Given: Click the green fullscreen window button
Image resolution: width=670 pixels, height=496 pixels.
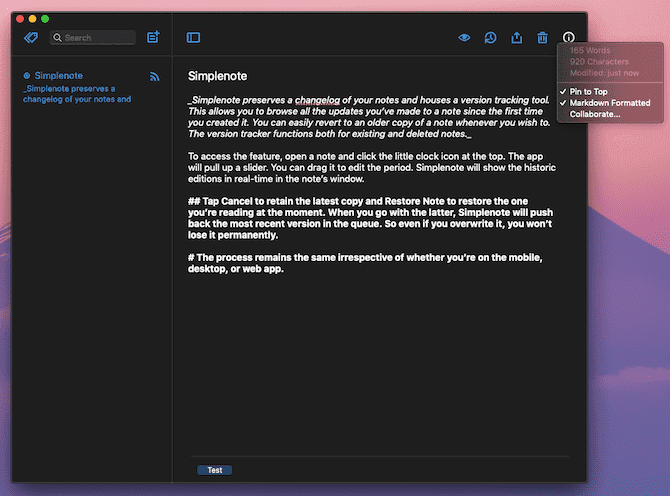Looking at the screenshot, I should (45, 19).
